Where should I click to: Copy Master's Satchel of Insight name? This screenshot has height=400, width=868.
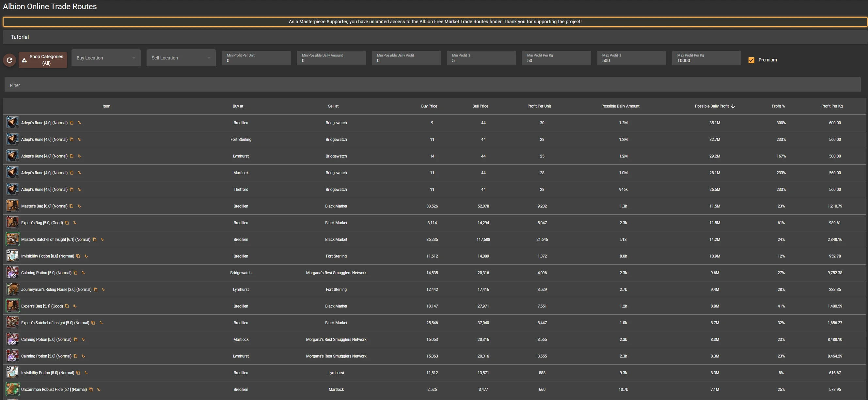tap(94, 240)
